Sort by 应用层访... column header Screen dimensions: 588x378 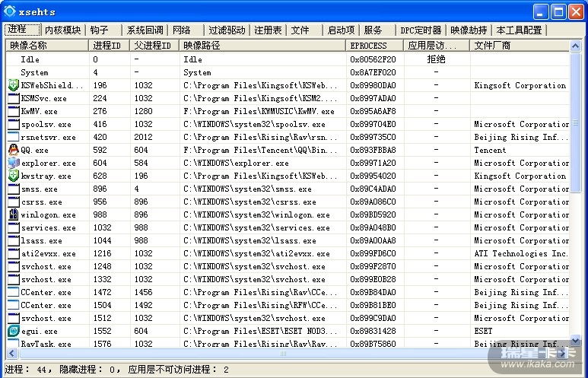point(437,46)
